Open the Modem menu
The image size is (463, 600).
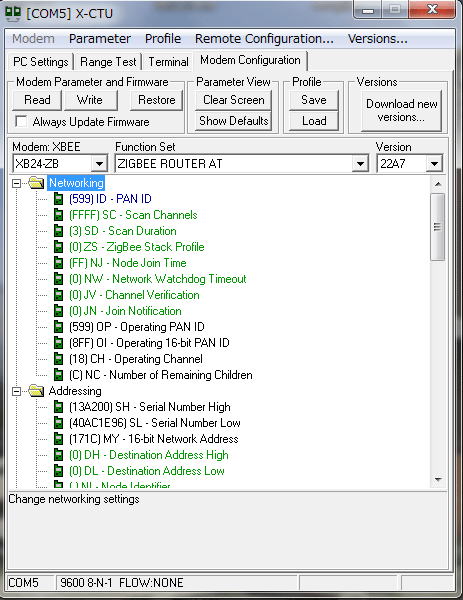pyautogui.click(x=33, y=39)
